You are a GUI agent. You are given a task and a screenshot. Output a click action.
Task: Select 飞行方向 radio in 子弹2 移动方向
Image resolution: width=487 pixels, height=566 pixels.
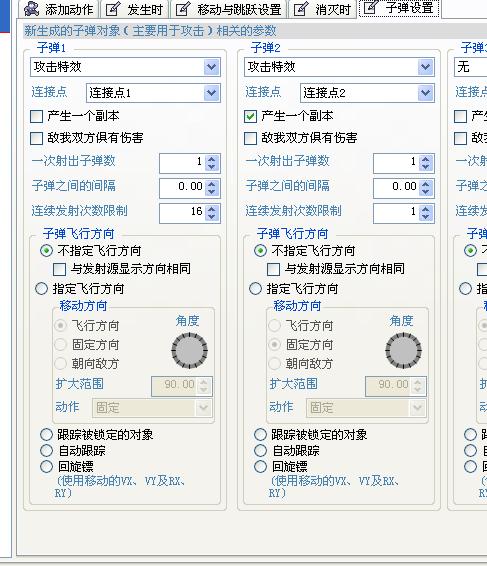pyautogui.click(x=274, y=326)
